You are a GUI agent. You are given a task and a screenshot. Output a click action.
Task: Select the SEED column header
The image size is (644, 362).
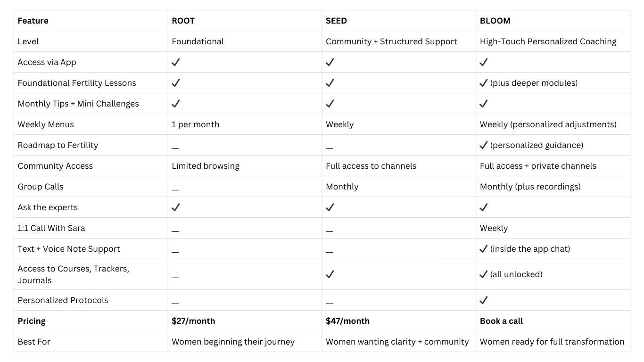pyautogui.click(x=336, y=21)
